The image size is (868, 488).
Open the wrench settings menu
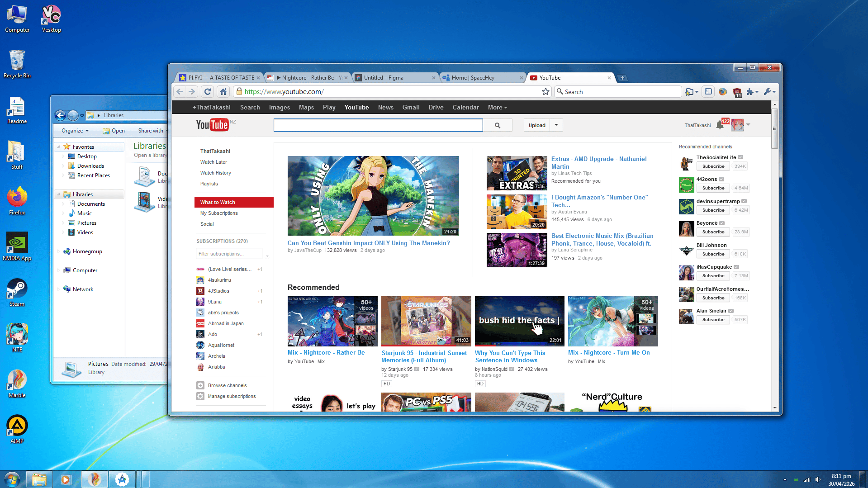pyautogui.click(x=769, y=92)
